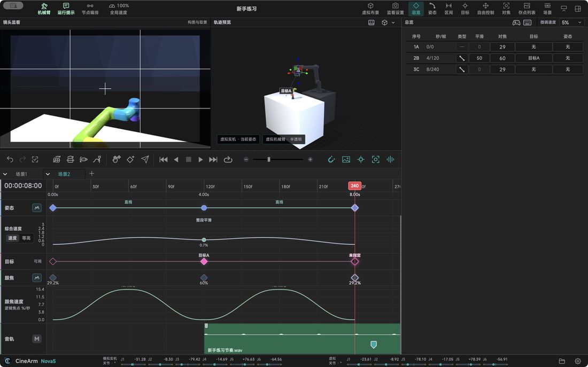Open 运行提示 run hints

(66, 9)
